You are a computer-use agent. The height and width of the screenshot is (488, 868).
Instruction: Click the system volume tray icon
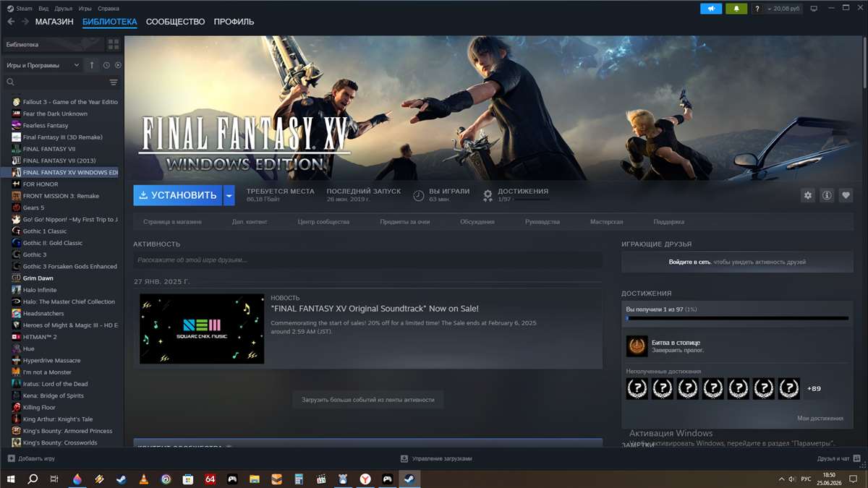point(793,479)
